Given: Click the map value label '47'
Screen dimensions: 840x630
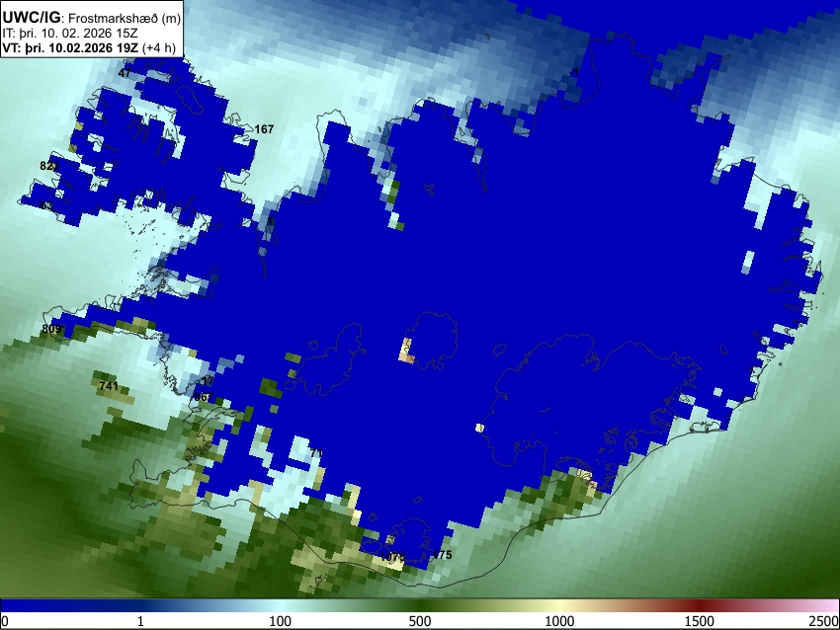Looking at the screenshot, I should (x=125, y=73).
